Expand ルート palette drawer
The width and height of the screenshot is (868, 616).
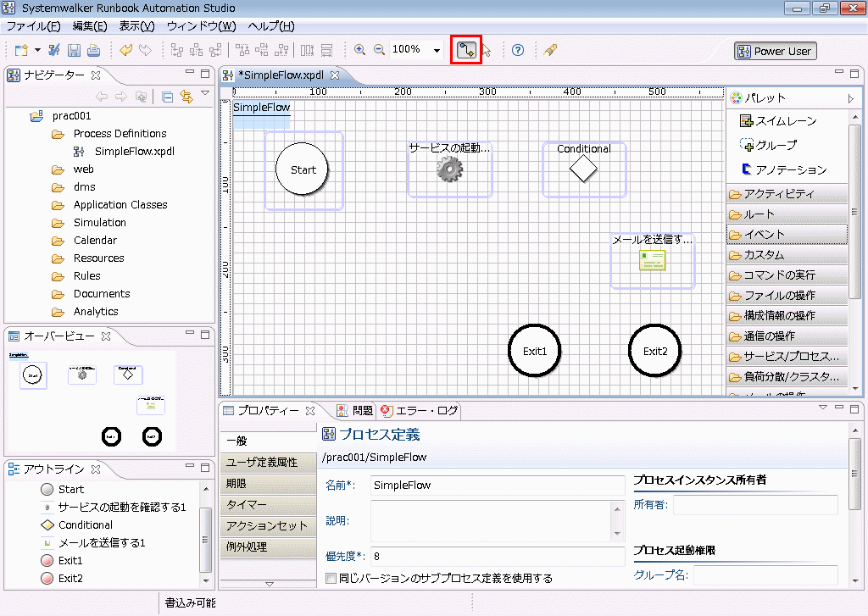click(x=787, y=214)
